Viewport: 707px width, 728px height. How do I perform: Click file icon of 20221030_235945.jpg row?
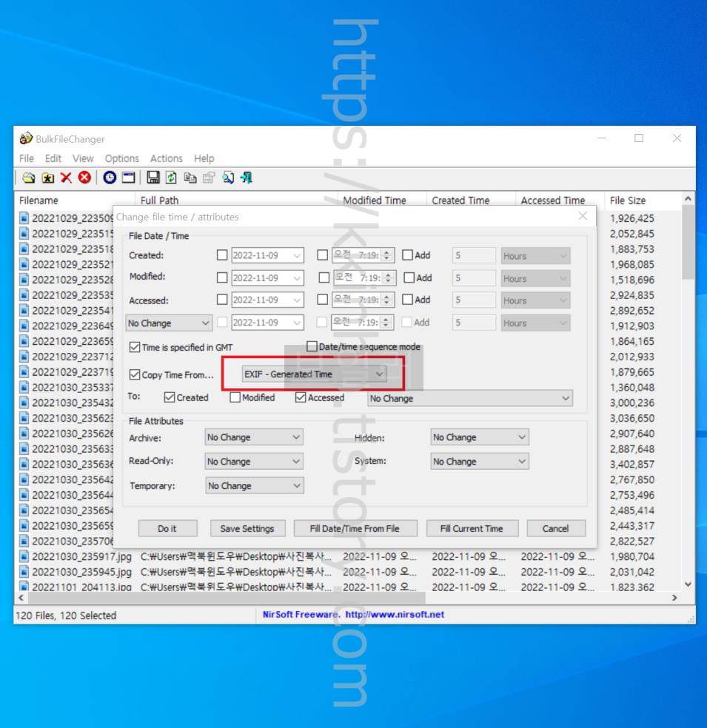pyautogui.click(x=24, y=572)
